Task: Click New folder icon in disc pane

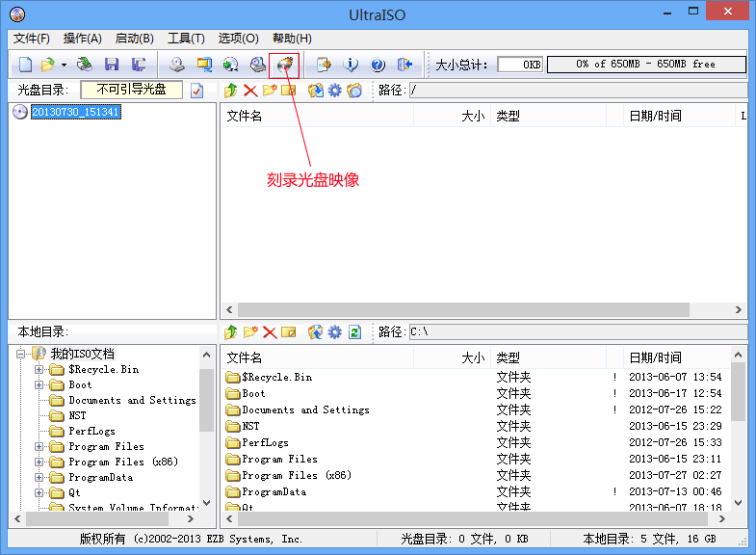Action: click(x=270, y=91)
